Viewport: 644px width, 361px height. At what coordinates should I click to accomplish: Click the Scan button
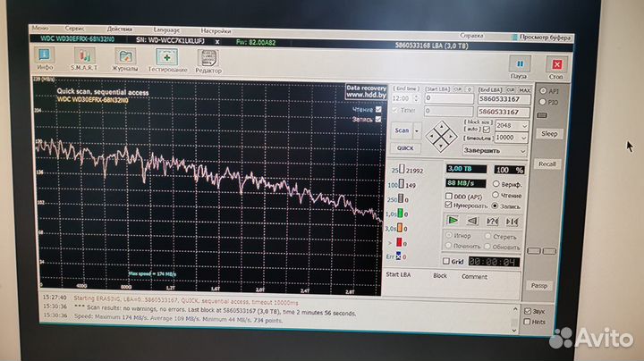(403, 130)
